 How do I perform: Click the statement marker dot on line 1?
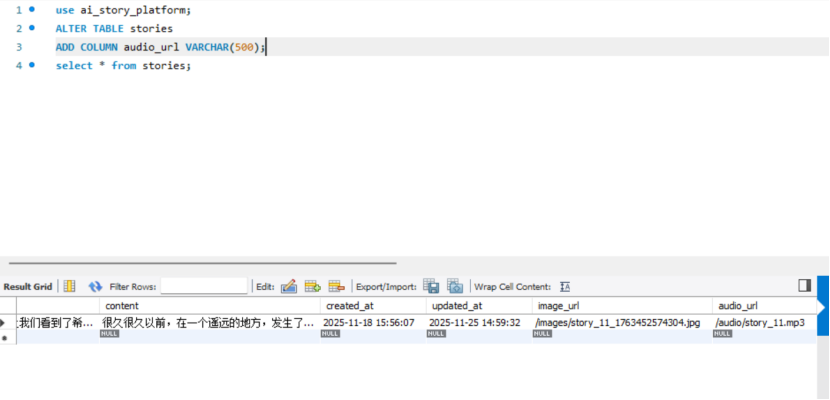click(32, 9)
